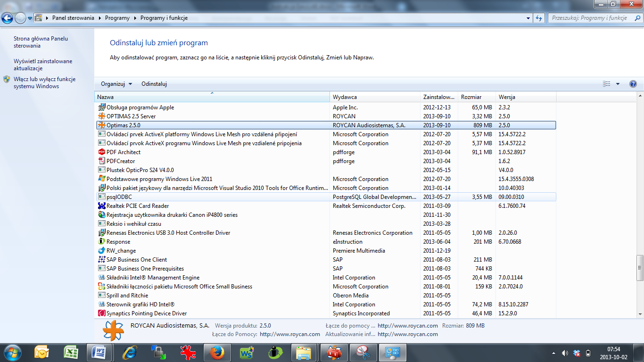
Task: Click the change view icon
Action: pyautogui.click(x=607, y=84)
